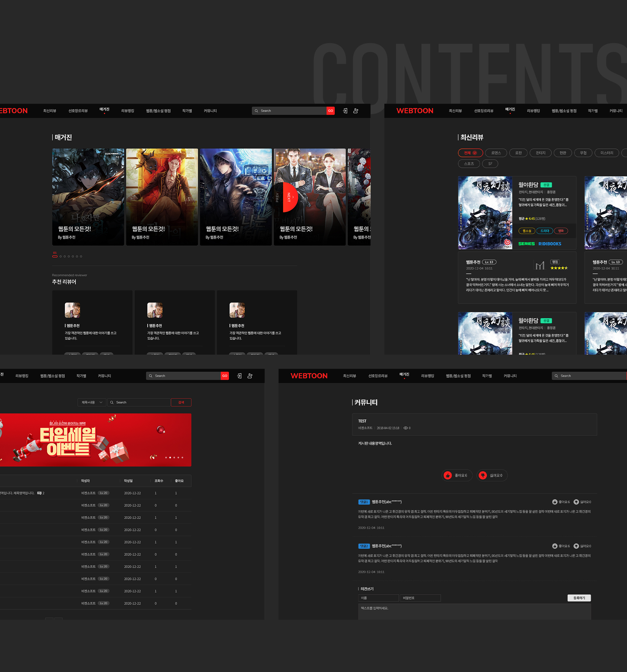The width and height of the screenshot is (627, 672).
Task: Click the red NEXT carousel arrow
Action: click(290, 197)
